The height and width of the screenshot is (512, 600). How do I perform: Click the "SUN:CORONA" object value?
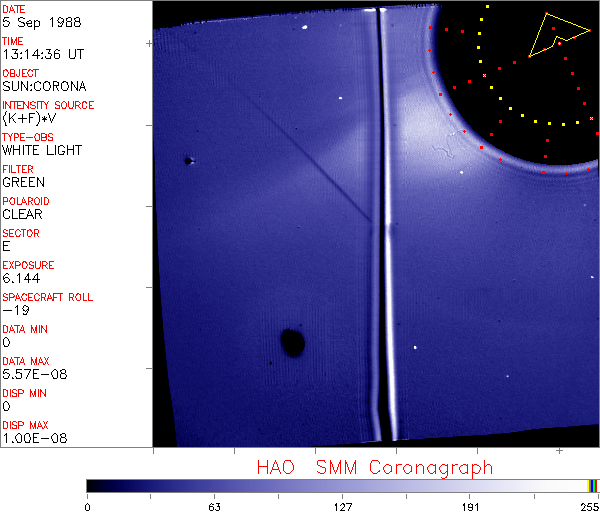tap(44, 86)
